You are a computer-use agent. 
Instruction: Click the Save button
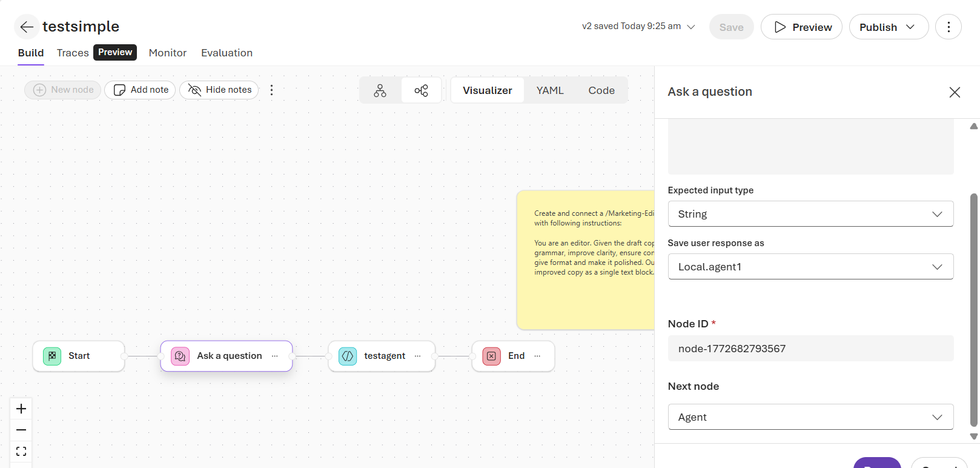click(731, 27)
